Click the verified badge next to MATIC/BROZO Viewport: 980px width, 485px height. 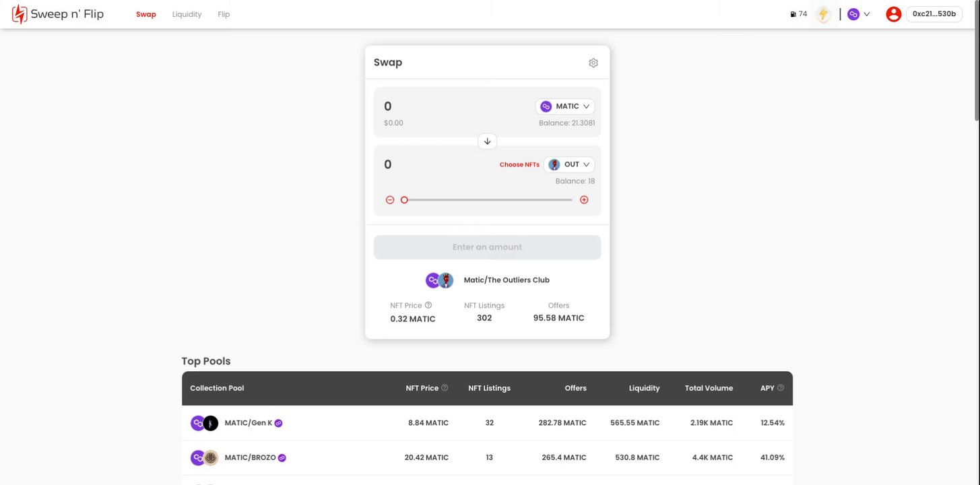coord(282,458)
